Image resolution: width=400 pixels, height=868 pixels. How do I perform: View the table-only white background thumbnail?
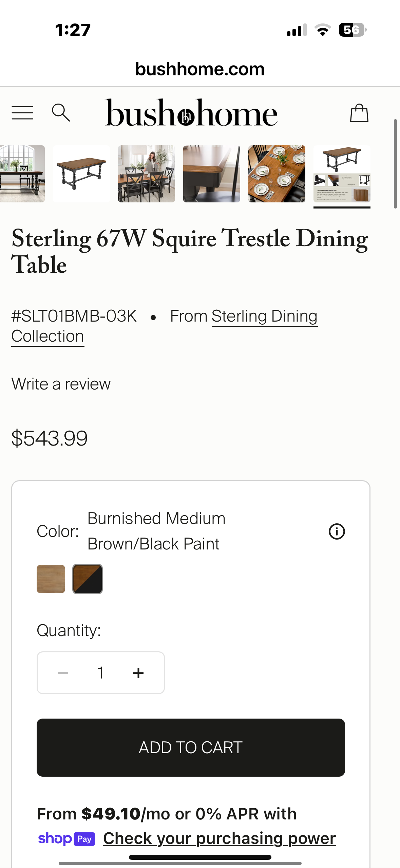pos(81,174)
